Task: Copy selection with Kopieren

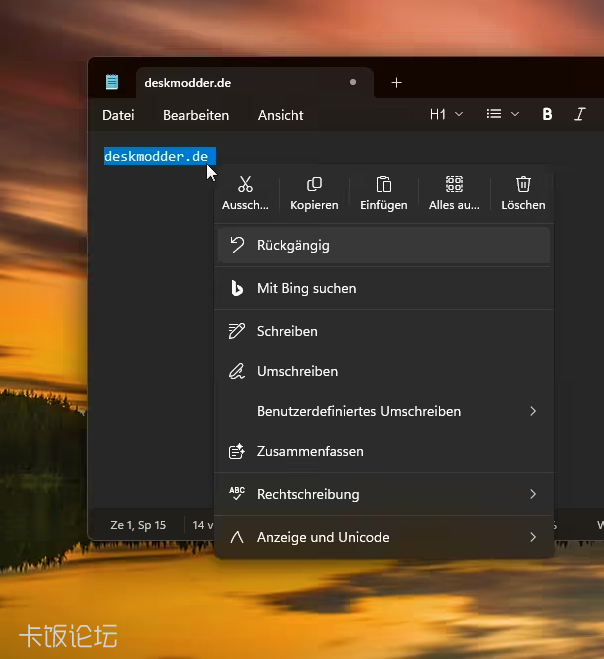Action: 314,193
